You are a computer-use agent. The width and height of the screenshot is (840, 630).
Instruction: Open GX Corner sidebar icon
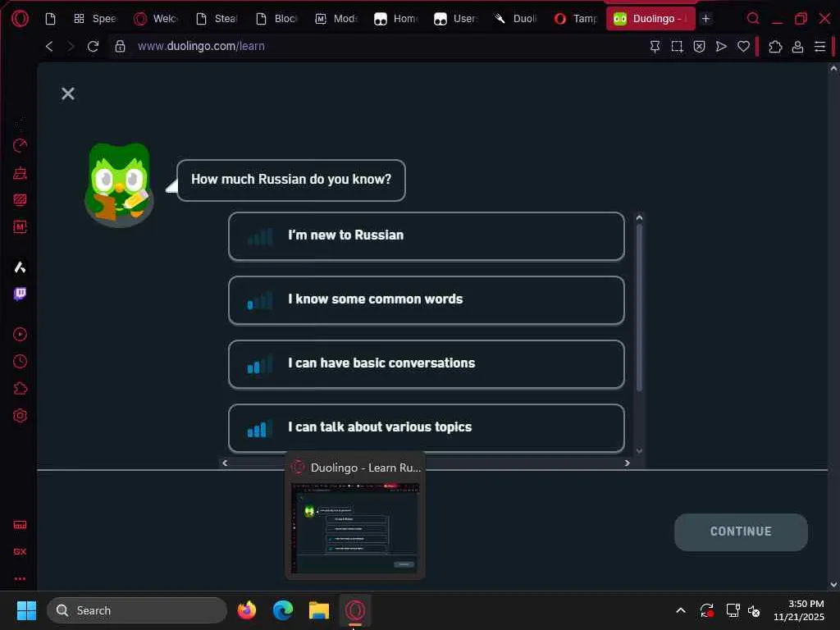click(20, 552)
